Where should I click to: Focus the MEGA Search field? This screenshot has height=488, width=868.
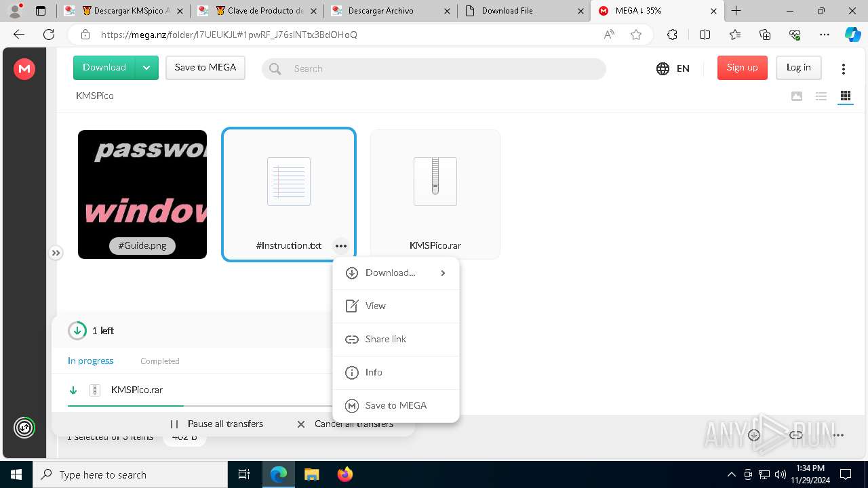coord(434,68)
